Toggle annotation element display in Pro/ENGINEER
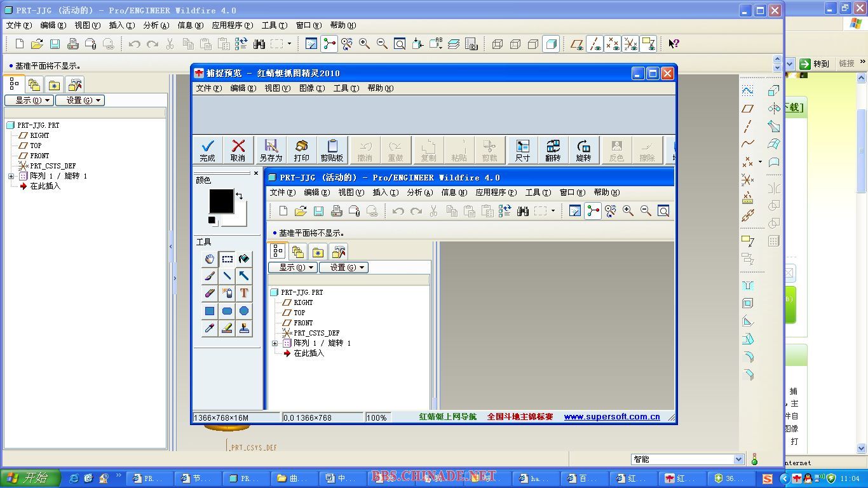 [x=648, y=44]
